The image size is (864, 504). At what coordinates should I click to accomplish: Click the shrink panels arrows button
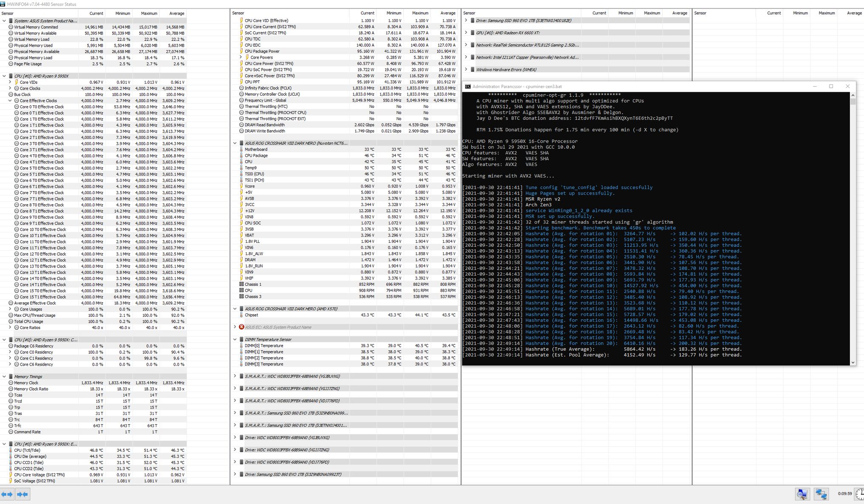coord(23,494)
